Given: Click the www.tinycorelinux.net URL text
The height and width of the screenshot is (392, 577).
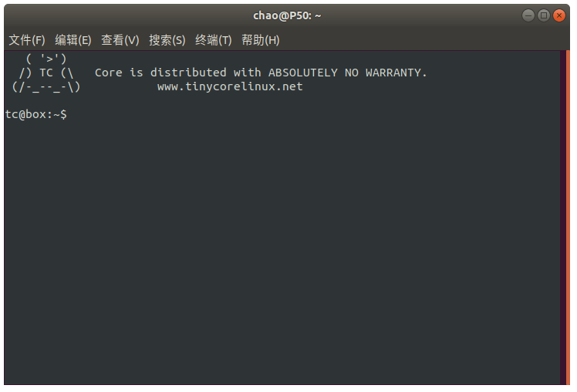Looking at the screenshot, I should tap(230, 86).
